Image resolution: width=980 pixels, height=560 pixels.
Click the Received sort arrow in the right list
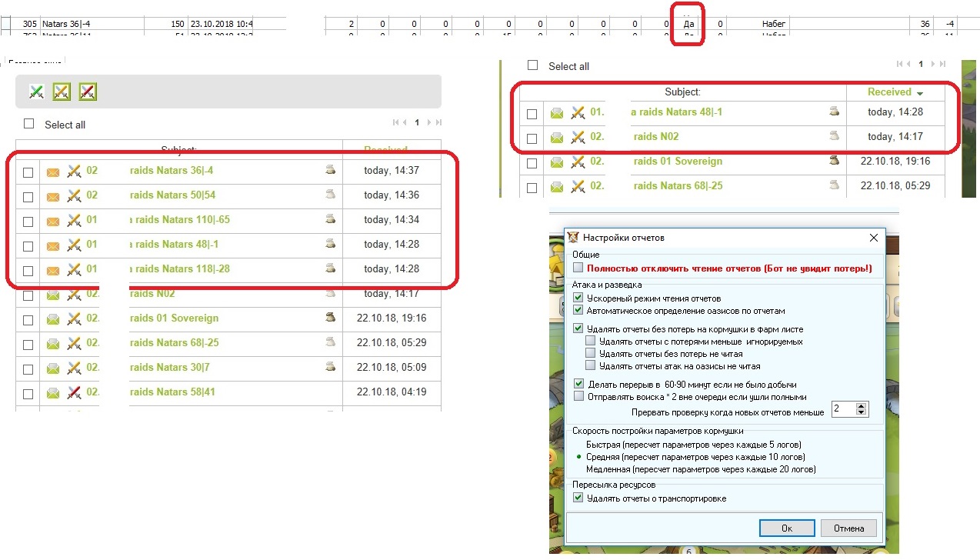click(920, 93)
